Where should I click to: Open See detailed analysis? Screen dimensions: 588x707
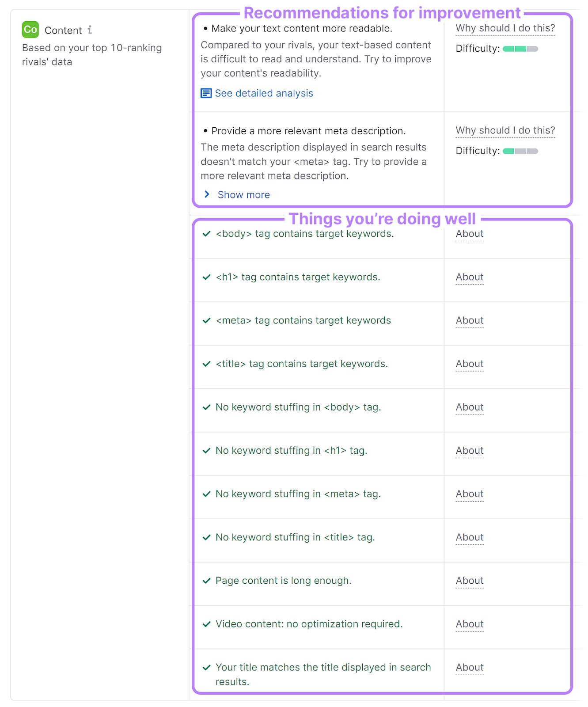(x=263, y=93)
